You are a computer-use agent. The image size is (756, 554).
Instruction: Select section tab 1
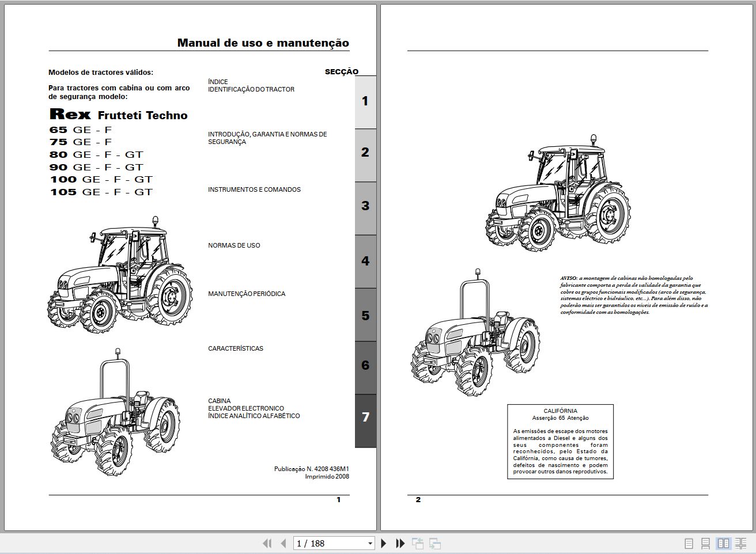[365, 101]
